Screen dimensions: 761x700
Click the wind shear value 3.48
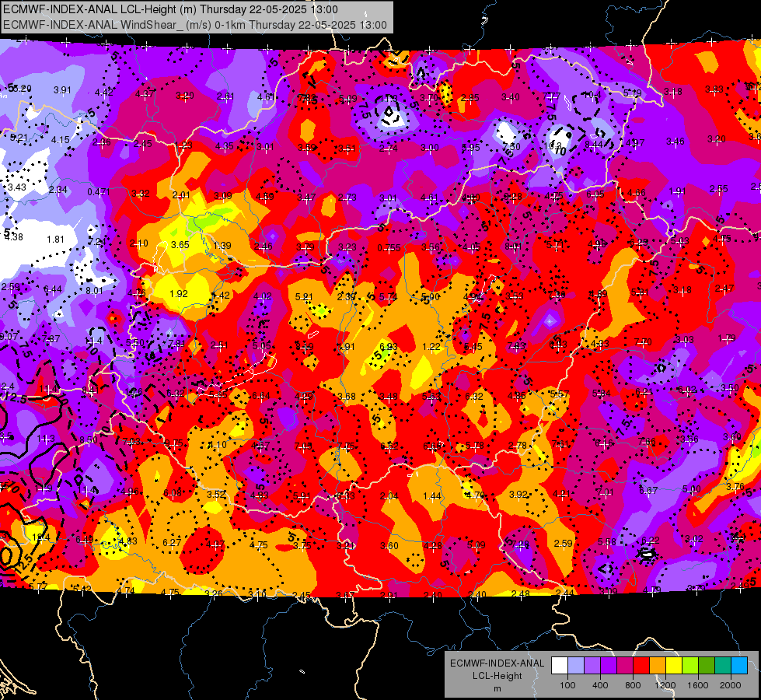pyautogui.click(x=389, y=397)
